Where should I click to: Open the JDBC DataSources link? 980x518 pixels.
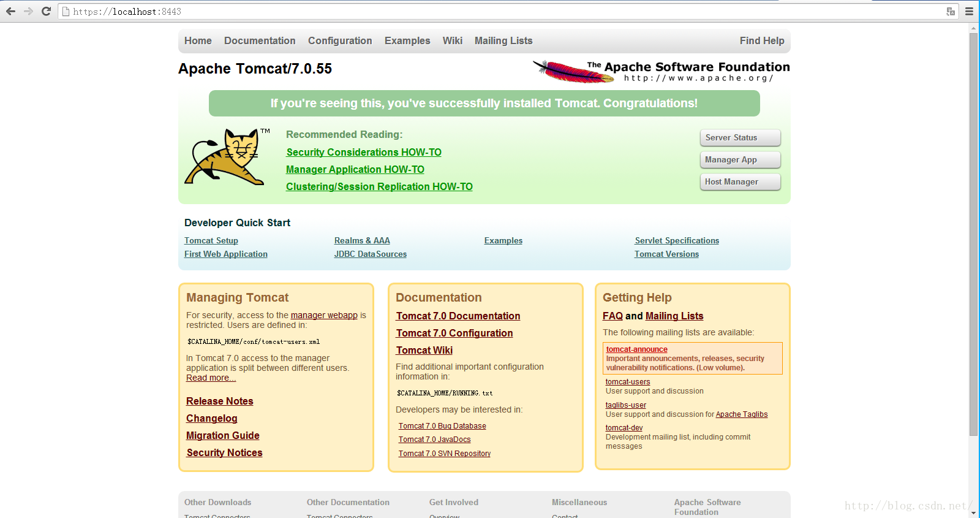pyautogui.click(x=371, y=254)
